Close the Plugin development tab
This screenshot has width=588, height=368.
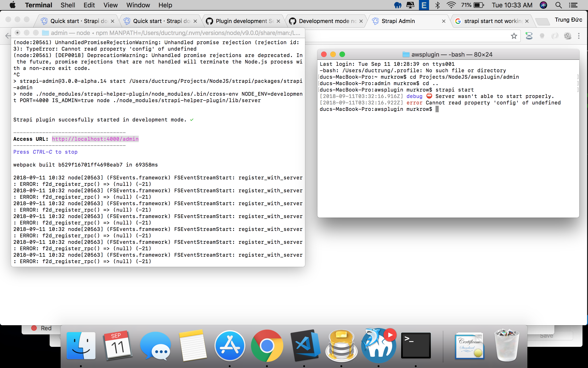click(278, 21)
